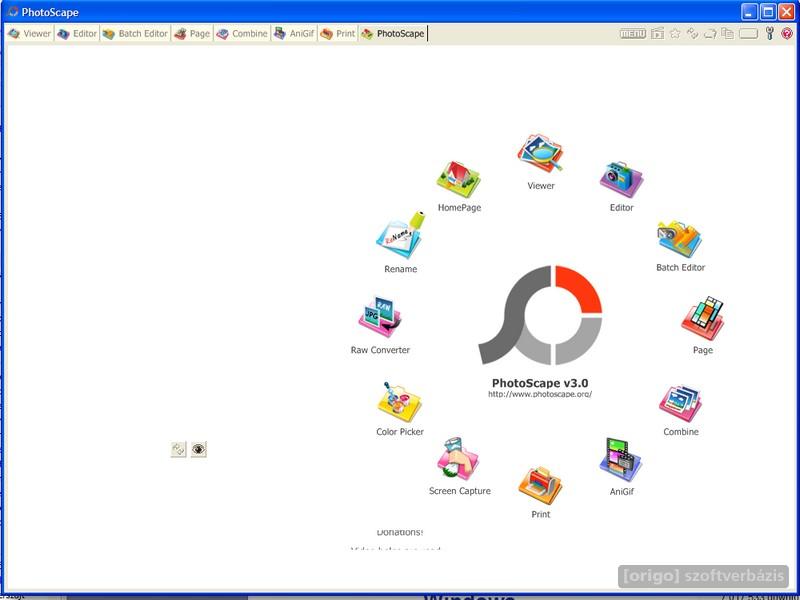This screenshot has width=800, height=600.
Task: Open the Viewer icon in the circle
Action: tap(540, 154)
